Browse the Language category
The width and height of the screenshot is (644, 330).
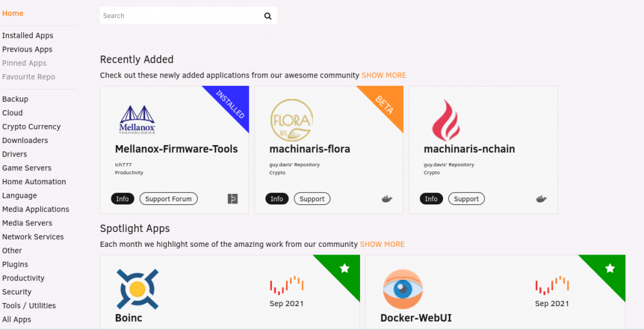tap(19, 196)
